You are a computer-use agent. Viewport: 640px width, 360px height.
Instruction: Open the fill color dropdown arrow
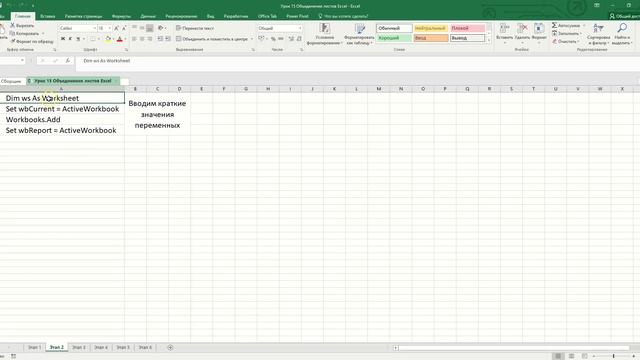click(x=113, y=39)
